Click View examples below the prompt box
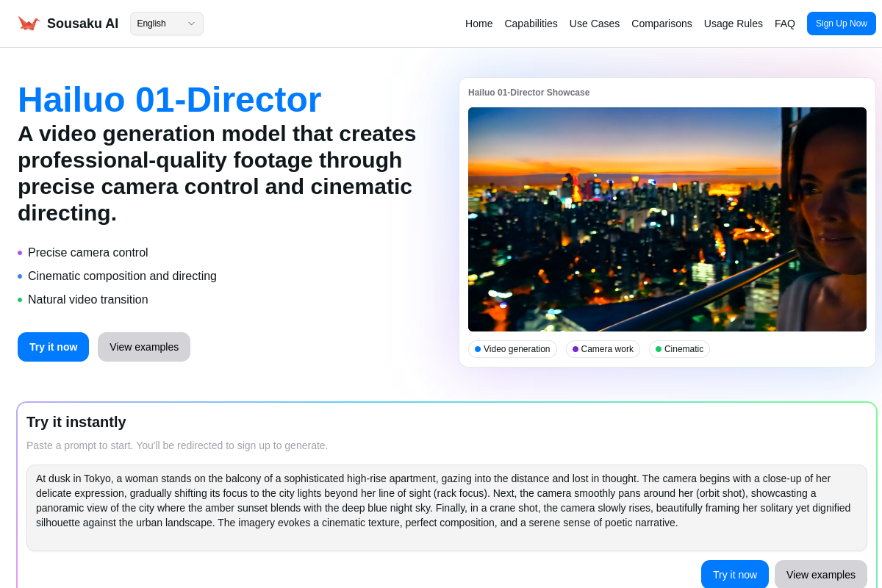The image size is (882, 588). point(820,575)
